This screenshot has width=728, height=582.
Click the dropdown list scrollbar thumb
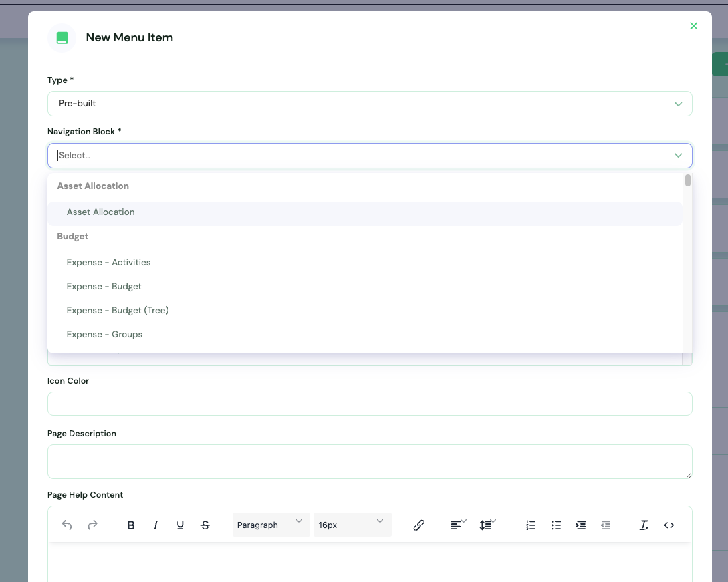[x=688, y=180]
